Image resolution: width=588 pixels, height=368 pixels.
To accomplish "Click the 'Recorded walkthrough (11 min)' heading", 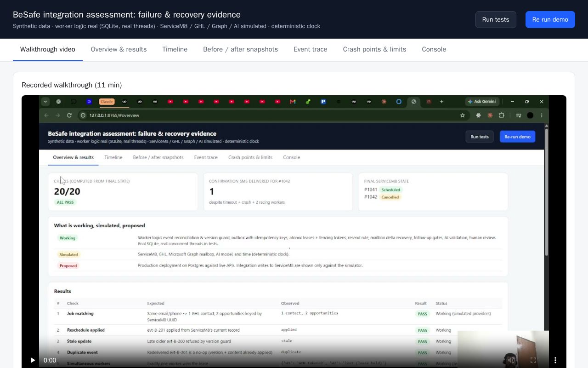I will tap(72, 85).
